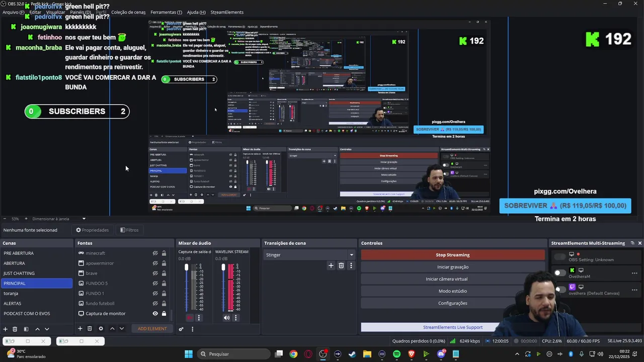
Task: Open the Coleção de cenas menu
Action: [128, 12]
